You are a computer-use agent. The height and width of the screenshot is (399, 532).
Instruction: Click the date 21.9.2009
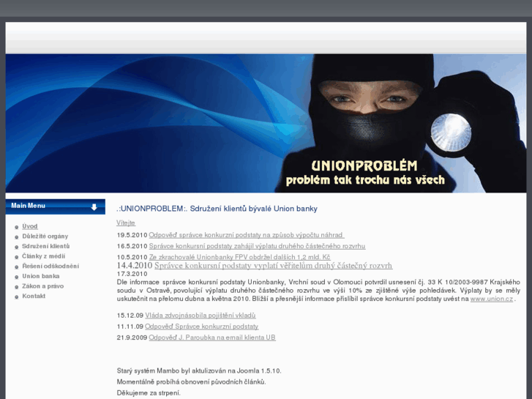(x=132, y=338)
